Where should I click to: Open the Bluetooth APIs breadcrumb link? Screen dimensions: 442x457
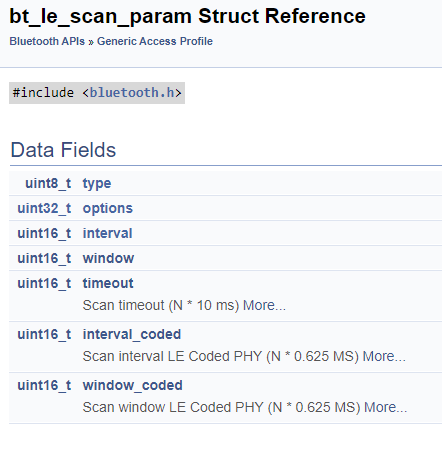[47, 41]
